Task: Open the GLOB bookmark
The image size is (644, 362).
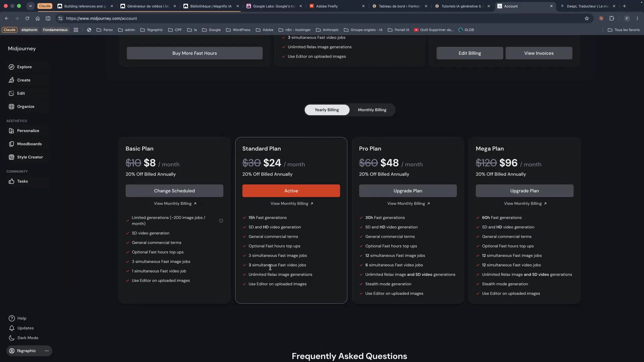Action: coord(466,30)
